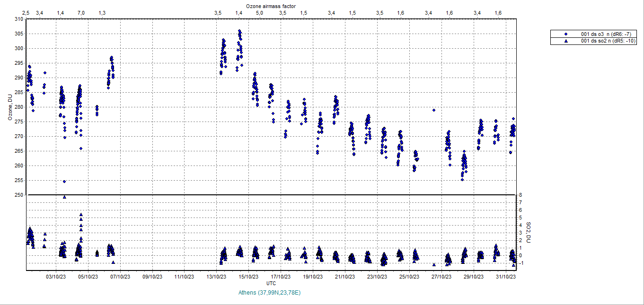The image size is (644, 305).
Task: Select the isolated ozone point near 27/10/23
Action: point(434,110)
